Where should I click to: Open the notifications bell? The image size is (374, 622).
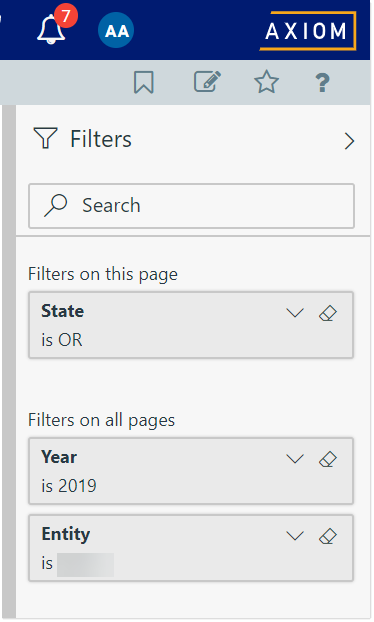click(52, 29)
